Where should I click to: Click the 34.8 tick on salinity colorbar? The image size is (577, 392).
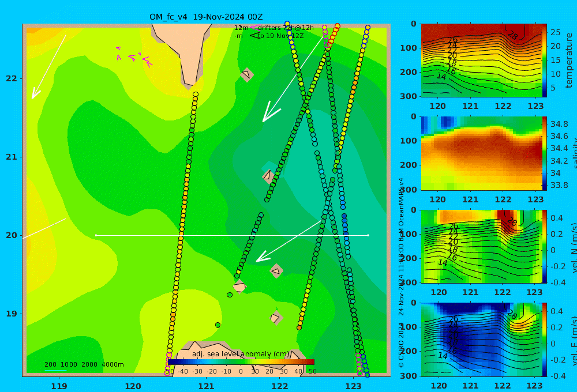pyautogui.click(x=559, y=124)
